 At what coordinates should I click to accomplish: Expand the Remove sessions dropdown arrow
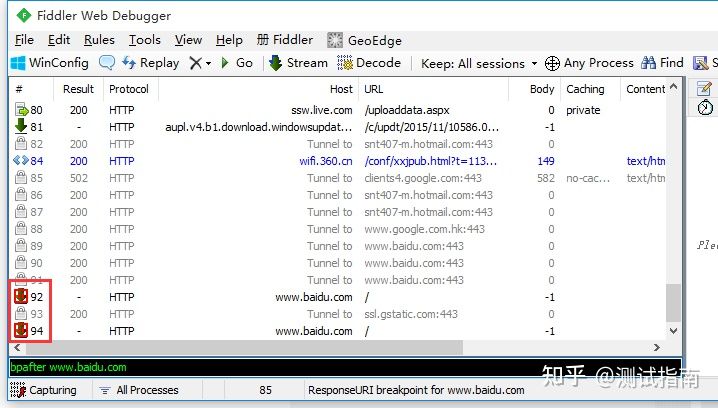click(208, 63)
